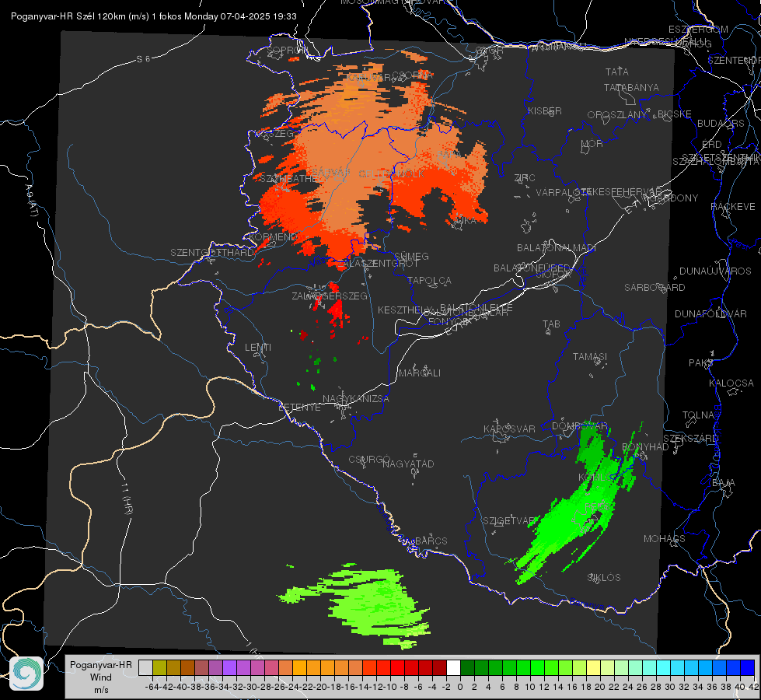Select the ESZTERGOM label
The width and height of the screenshot is (761, 700).
pos(698,30)
